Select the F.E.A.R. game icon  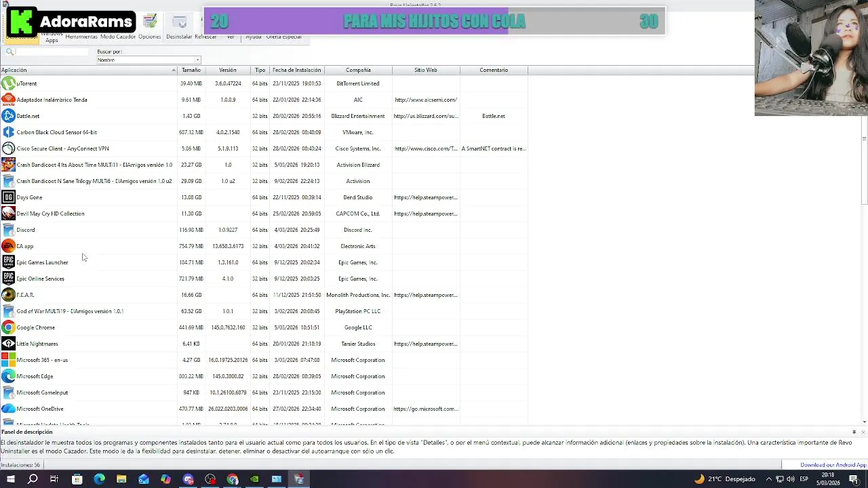click(8, 295)
